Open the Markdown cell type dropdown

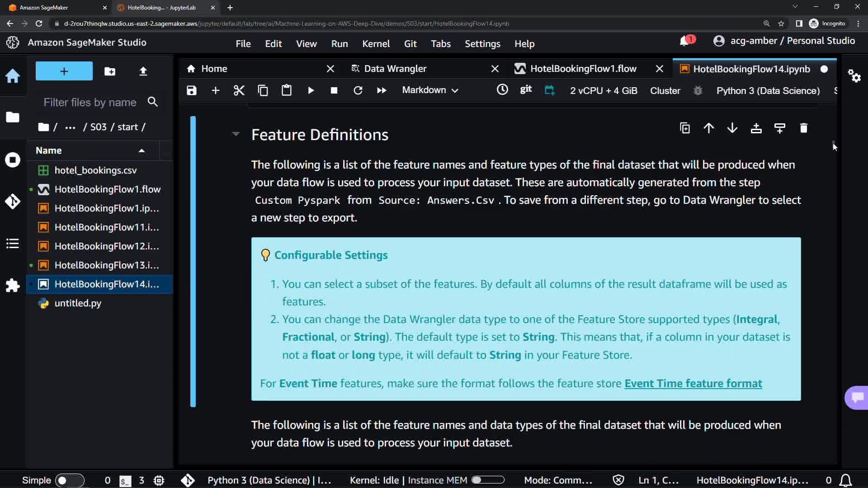point(430,90)
